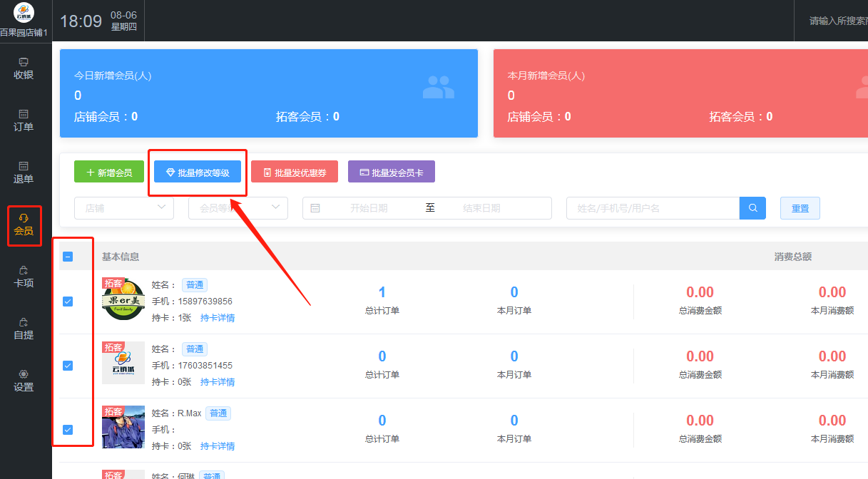Open the 会员等级 level dropdown
Viewport: 868px width, 479px height.
tap(238, 208)
